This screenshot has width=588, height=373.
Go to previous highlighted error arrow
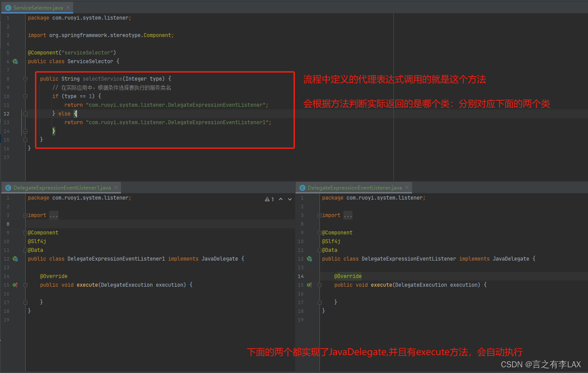[x=281, y=199]
